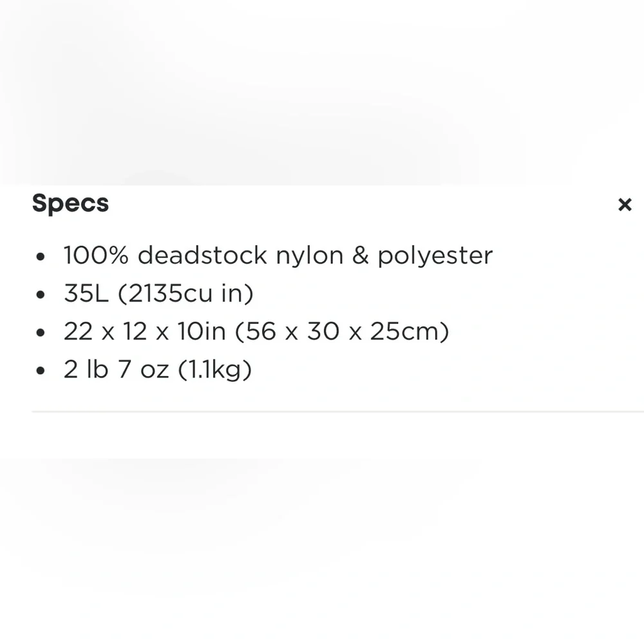The image size is (644, 644).
Task: Close the Specs panel with the X
Action: tap(624, 205)
